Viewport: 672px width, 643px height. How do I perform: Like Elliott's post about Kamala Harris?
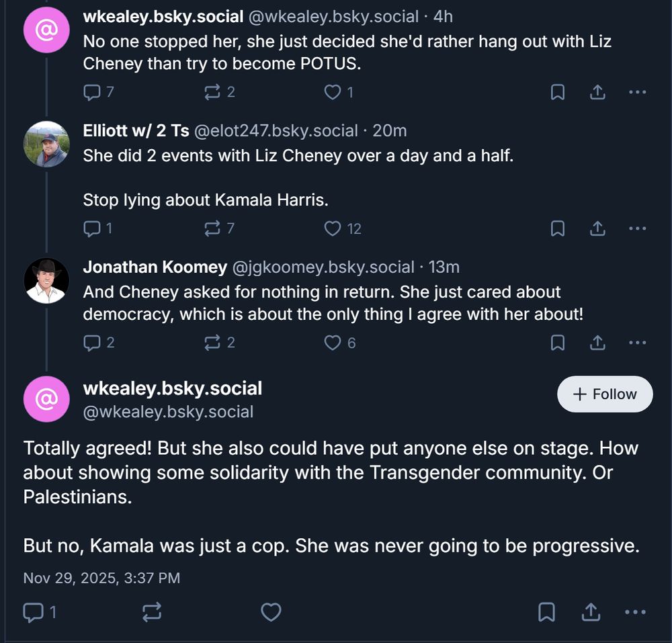(x=333, y=228)
